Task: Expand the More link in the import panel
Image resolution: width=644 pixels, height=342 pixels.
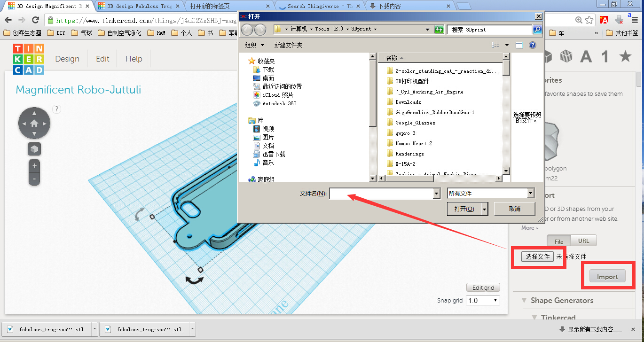Action: tap(530, 228)
